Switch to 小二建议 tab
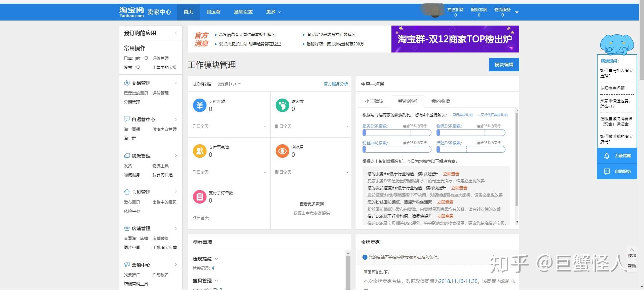Image resolution: width=644 pixels, height=290 pixels. click(x=374, y=101)
